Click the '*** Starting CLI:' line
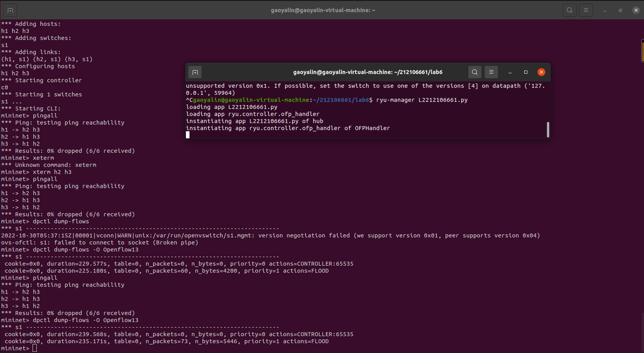Screen dimensions: 644x353 pyautogui.click(x=31, y=109)
